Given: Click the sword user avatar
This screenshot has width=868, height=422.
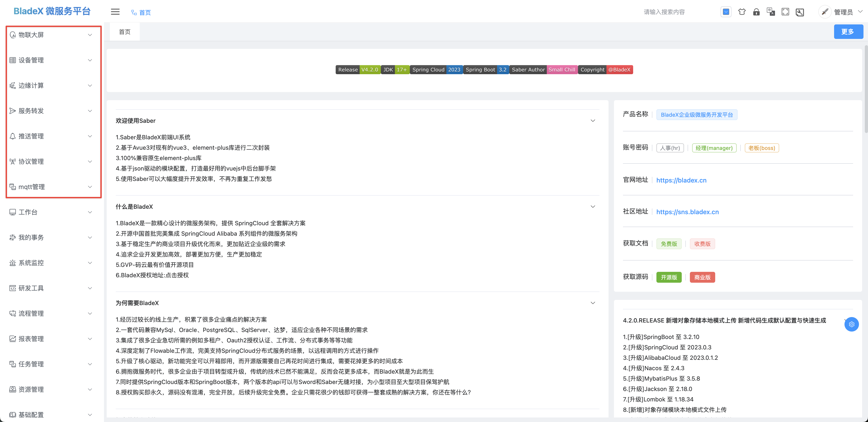Looking at the screenshot, I should (825, 12).
